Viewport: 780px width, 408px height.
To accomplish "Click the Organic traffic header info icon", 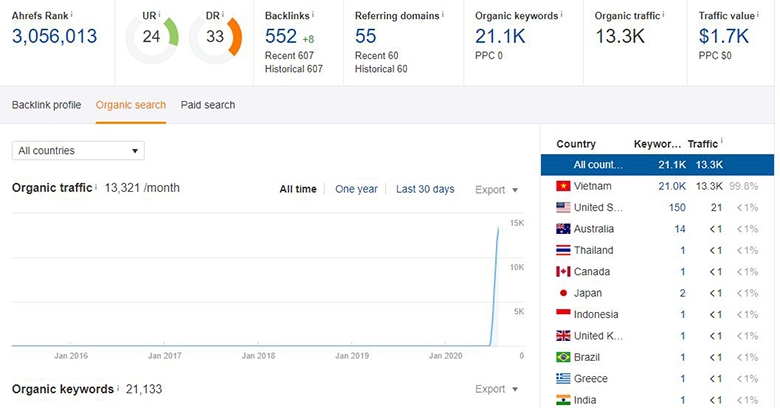I will tap(664, 14).
